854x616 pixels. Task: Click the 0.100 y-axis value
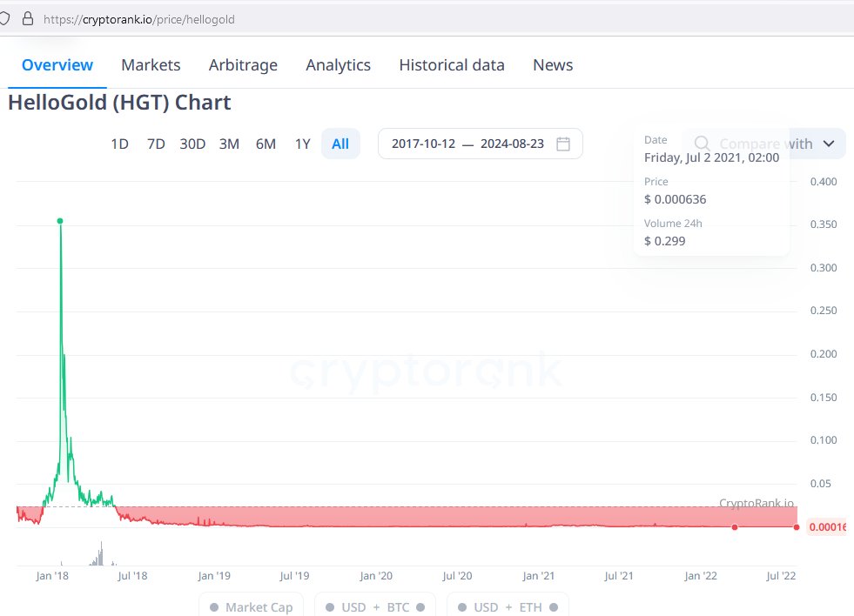(x=824, y=439)
